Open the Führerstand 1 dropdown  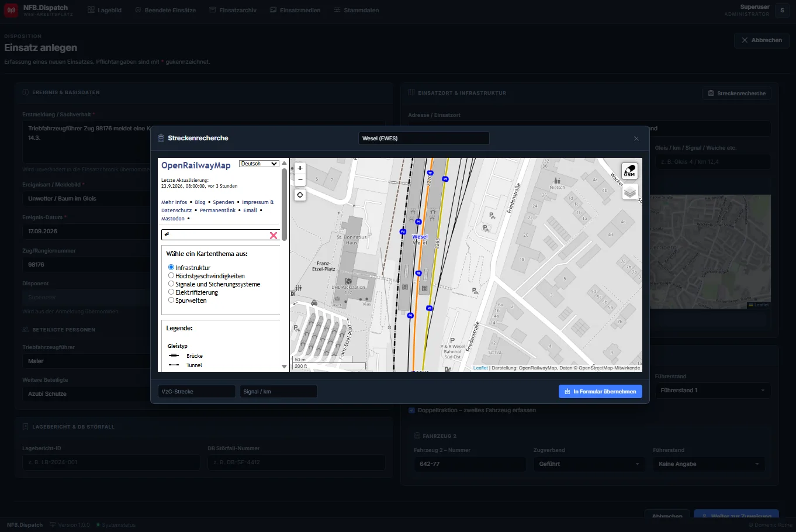point(712,391)
